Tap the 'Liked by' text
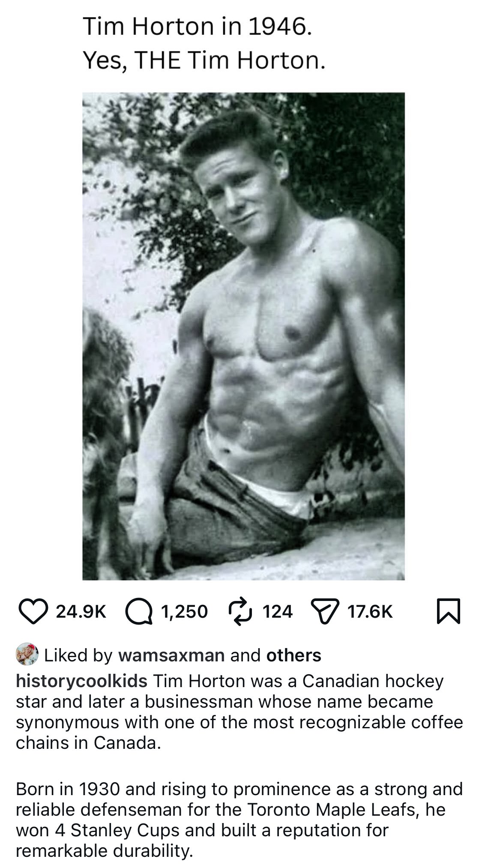Screen dimensions: 482x868 [x=79, y=655]
